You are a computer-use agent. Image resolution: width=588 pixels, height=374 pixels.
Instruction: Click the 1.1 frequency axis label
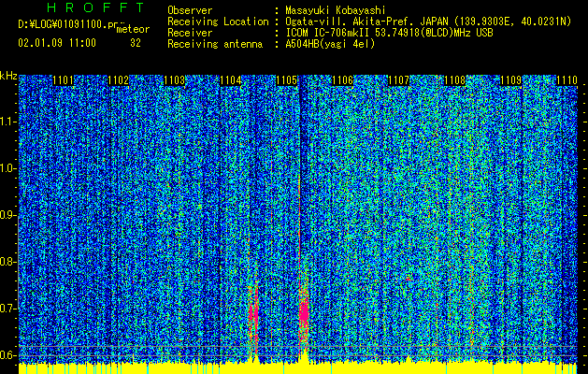click(x=7, y=122)
